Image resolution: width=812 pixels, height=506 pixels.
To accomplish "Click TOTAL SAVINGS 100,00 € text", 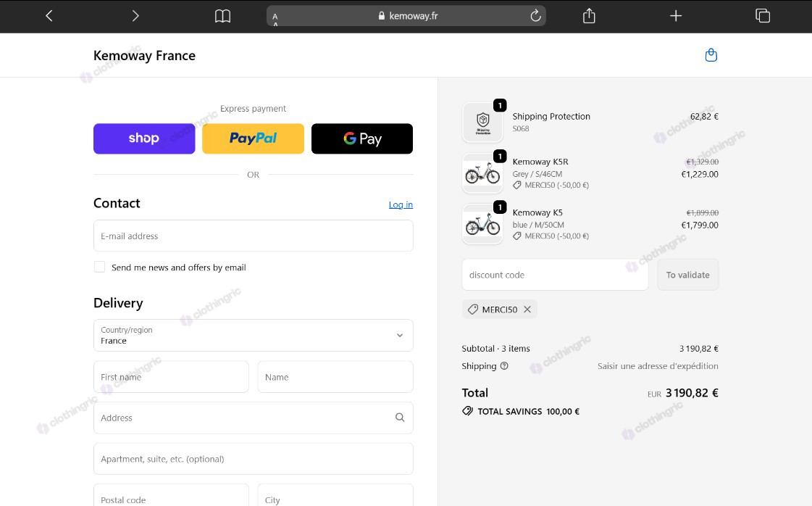I will tap(528, 412).
